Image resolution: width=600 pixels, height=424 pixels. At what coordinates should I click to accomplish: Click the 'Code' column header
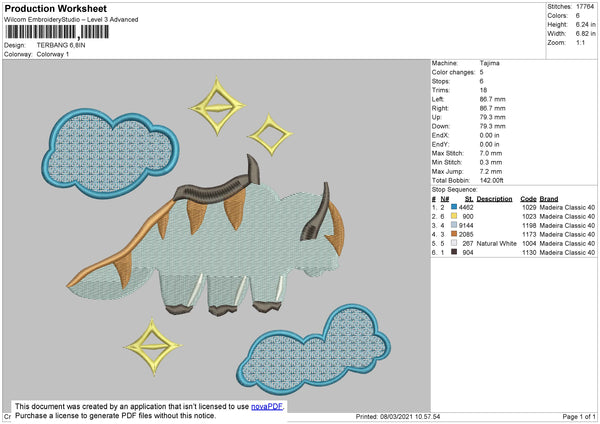click(x=528, y=199)
